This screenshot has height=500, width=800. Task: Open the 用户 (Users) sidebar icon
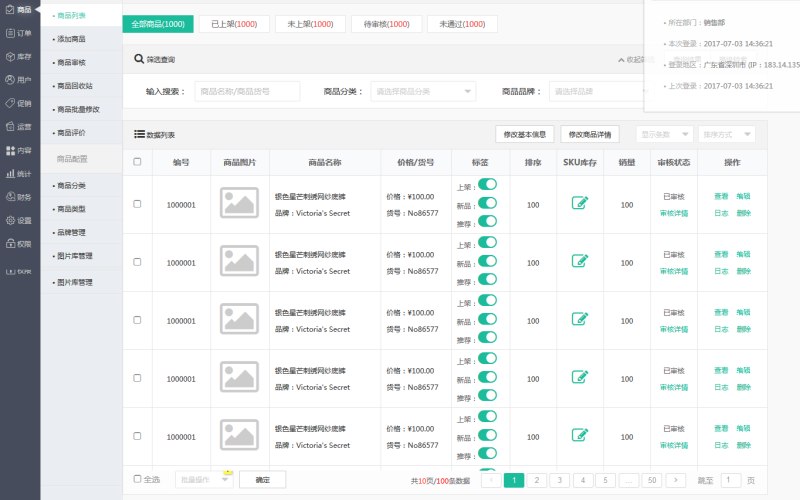(x=10, y=80)
